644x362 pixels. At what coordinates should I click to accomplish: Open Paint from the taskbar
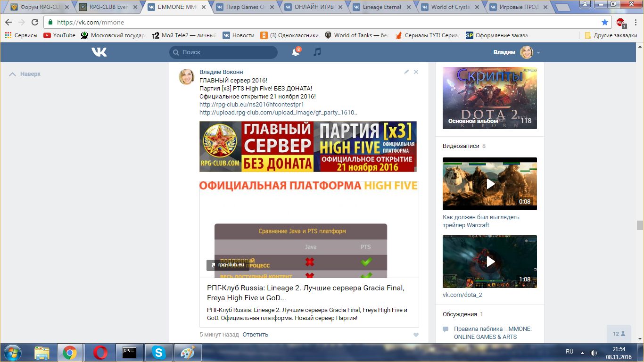[x=188, y=353]
